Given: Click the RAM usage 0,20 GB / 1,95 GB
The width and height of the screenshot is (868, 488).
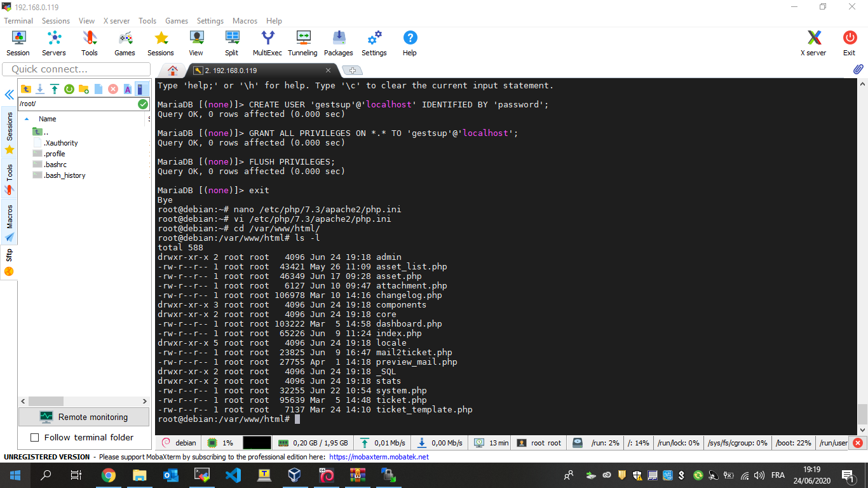Looking at the screenshot, I should click(313, 443).
